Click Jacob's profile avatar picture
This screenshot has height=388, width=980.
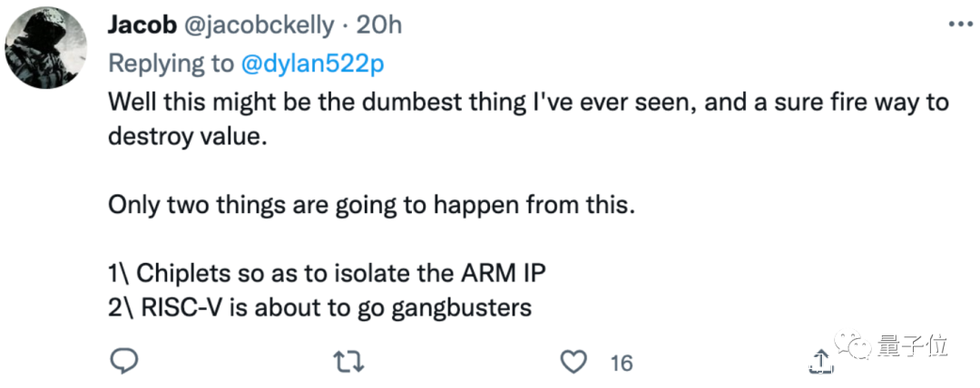[x=46, y=48]
